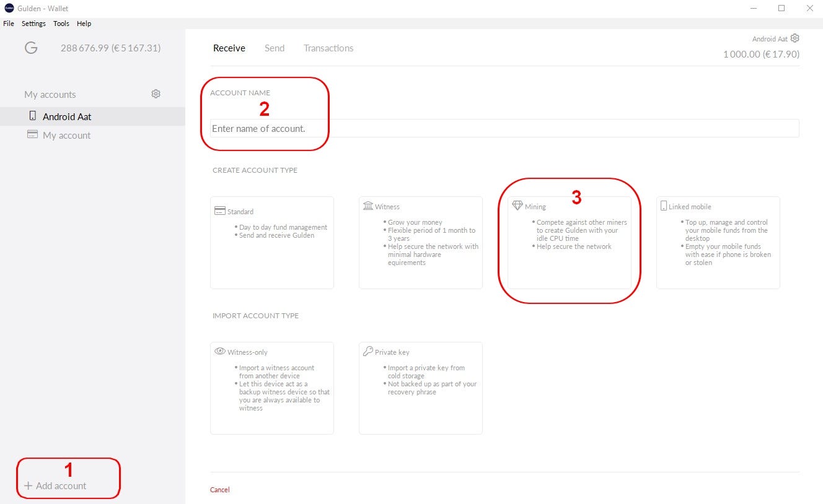Click the CREATE ACCOUNT TYPE heading

(255, 170)
